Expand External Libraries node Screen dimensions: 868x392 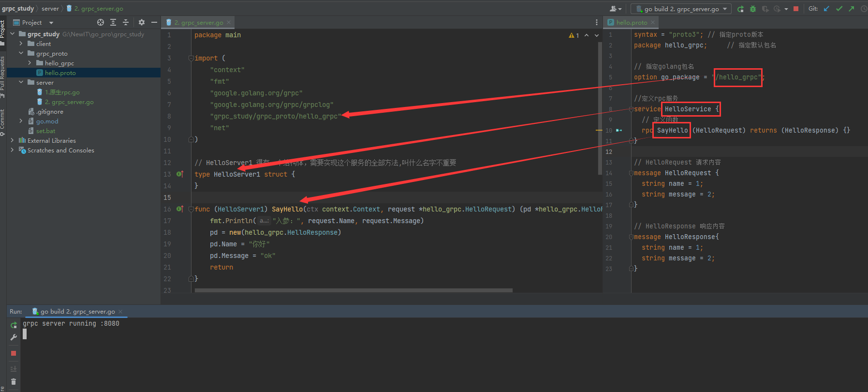(x=13, y=140)
